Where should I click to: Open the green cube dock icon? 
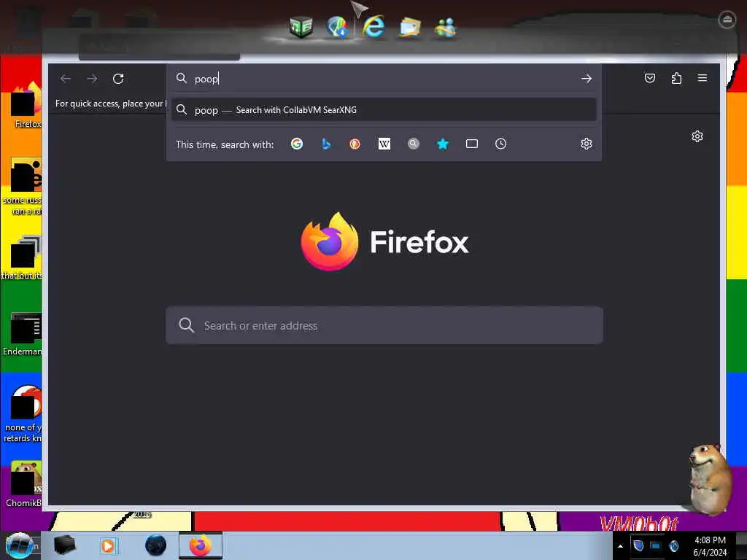click(x=301, y=27)
